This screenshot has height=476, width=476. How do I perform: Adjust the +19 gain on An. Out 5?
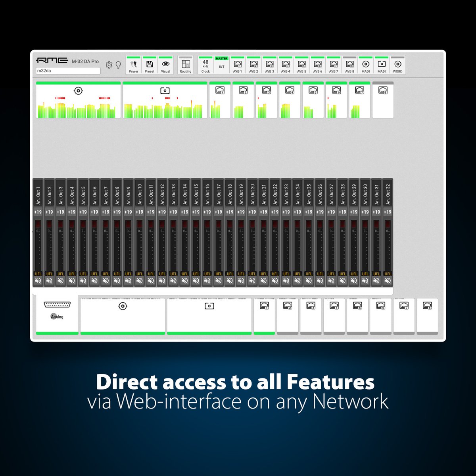pos(83,212)
